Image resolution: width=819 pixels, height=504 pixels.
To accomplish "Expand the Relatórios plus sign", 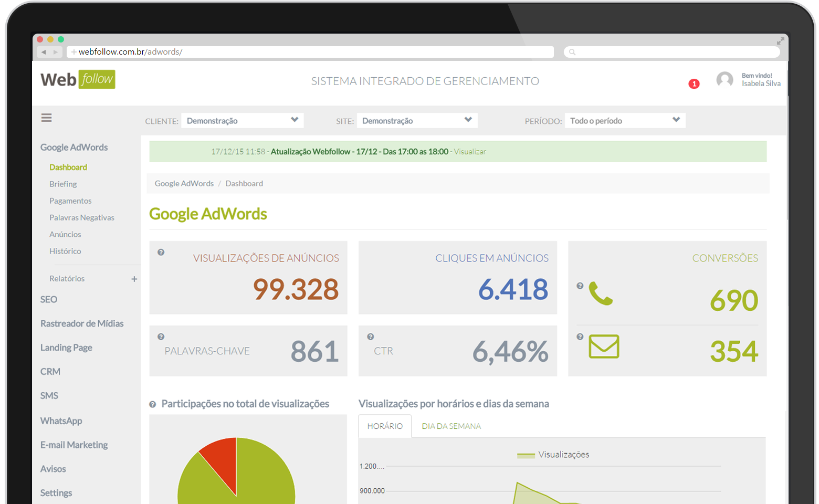I will [x=134, y=279].
